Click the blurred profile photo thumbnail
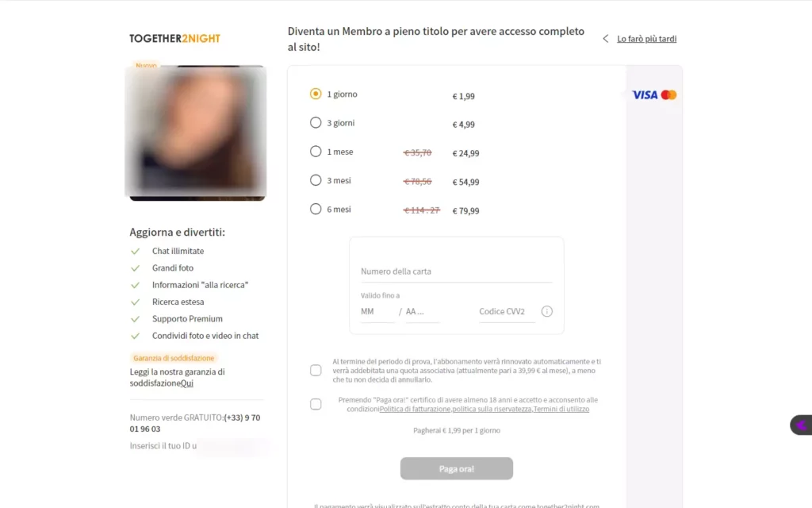The image size is (812, 508). (x=197, y=133)
